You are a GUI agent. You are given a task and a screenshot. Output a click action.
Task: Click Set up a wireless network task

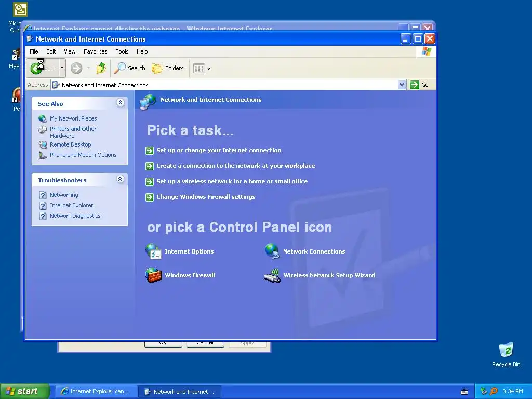(232, 181)
